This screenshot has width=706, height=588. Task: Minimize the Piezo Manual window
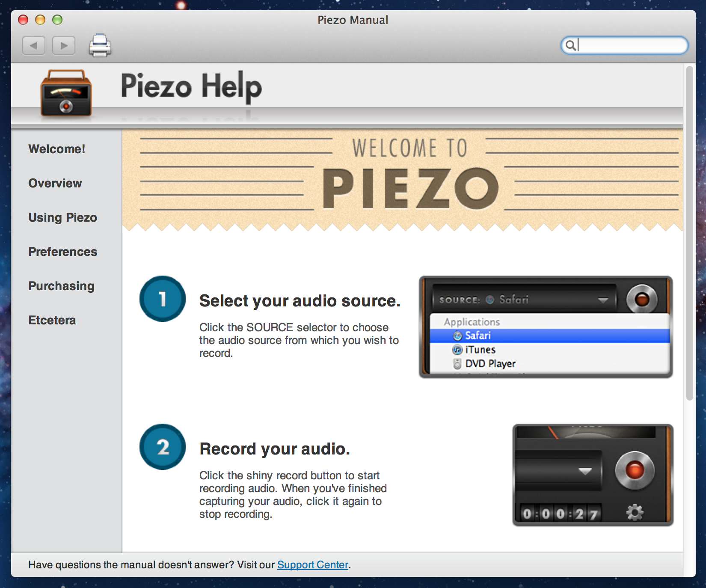click(40, 20)
